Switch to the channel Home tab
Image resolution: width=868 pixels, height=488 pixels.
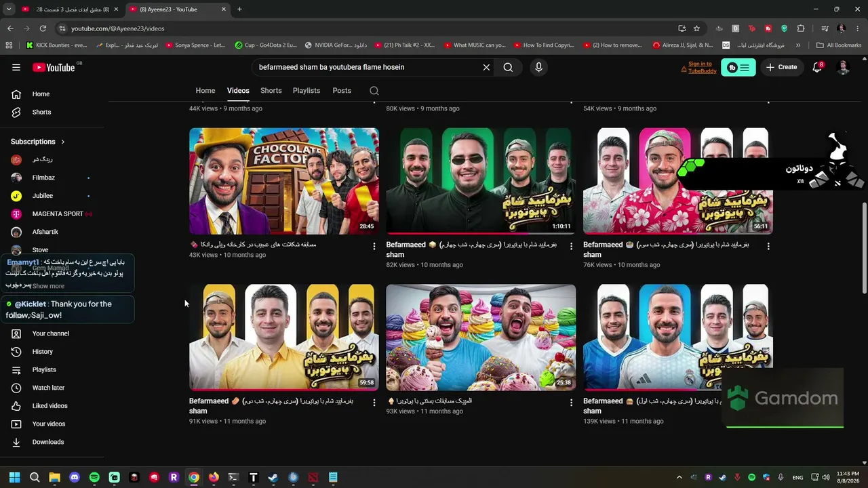[205, 91]
